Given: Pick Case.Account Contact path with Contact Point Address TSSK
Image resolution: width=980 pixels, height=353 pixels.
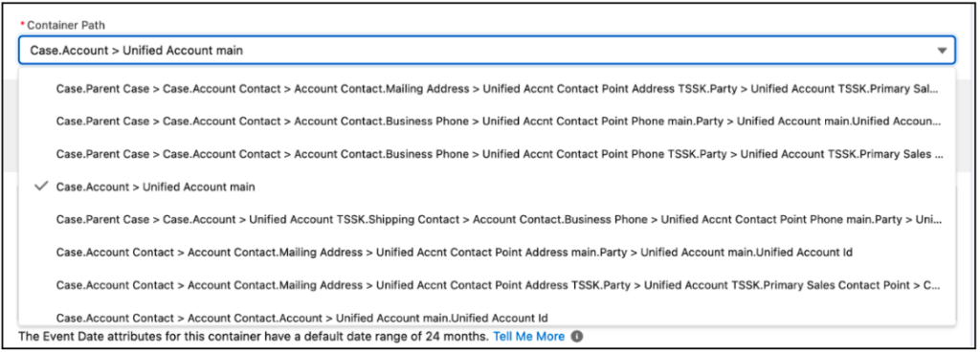Looking at the screenshot, I should pyautogui.click(x=487, y=285).
